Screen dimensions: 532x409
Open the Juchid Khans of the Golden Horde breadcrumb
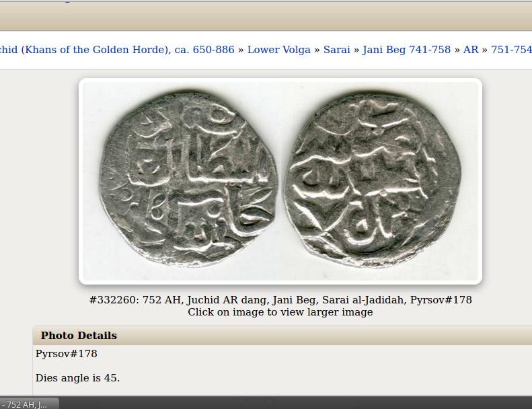tap(117, 50)
